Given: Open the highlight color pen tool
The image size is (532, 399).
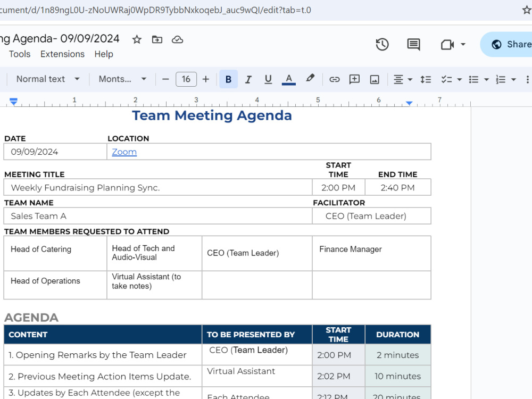Looking at the screenshot, I should click(x=310, y=78).
